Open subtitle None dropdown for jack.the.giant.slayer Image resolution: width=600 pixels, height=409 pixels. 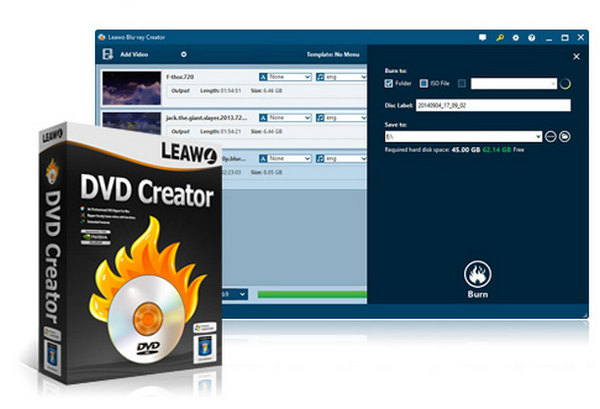(x=289, y=118)
